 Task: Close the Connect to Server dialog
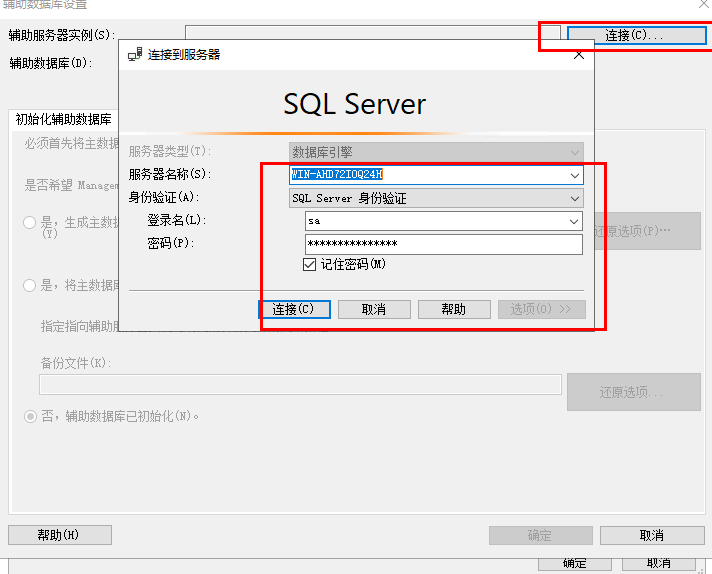(578, 55)
